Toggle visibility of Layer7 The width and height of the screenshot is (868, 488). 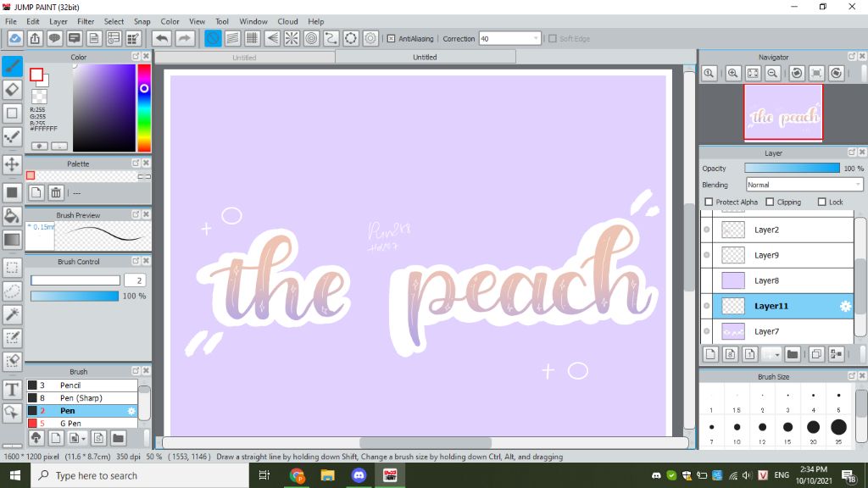coord(707,331)
